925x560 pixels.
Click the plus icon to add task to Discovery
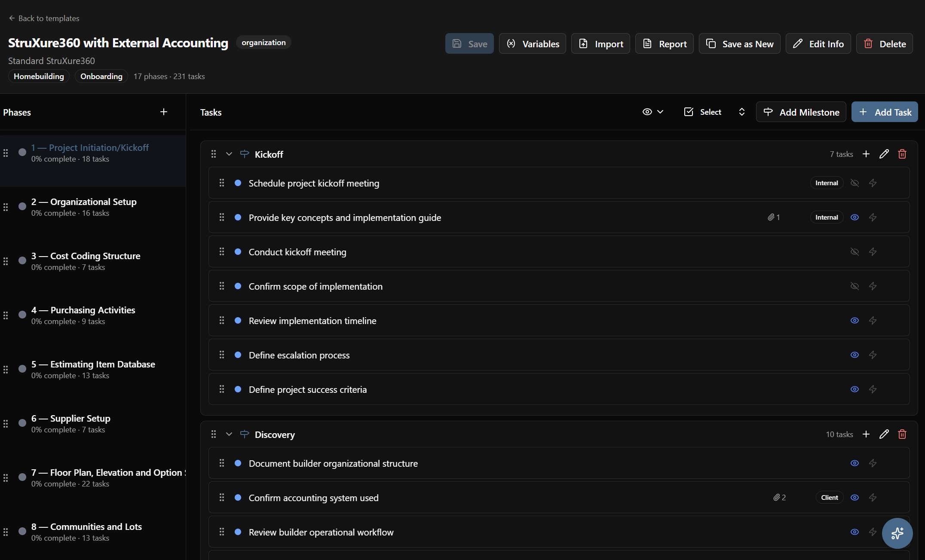point(867,434)
